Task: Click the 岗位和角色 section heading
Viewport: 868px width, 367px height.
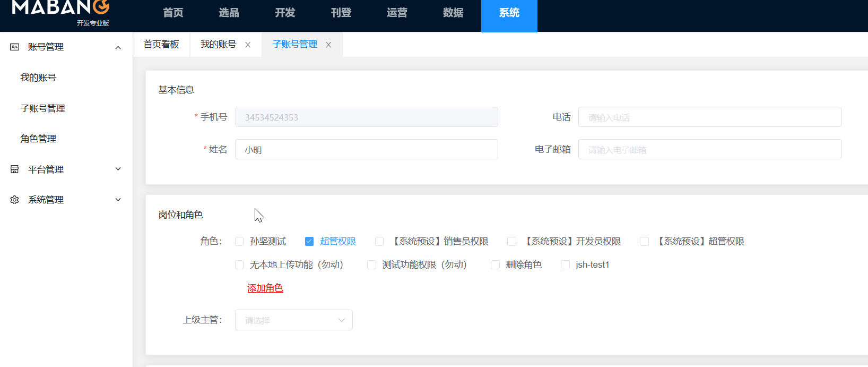Action: (181, 215)
